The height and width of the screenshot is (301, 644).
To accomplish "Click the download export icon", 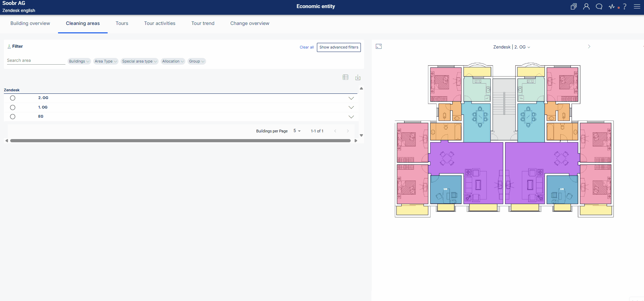I will click(358, 77).
